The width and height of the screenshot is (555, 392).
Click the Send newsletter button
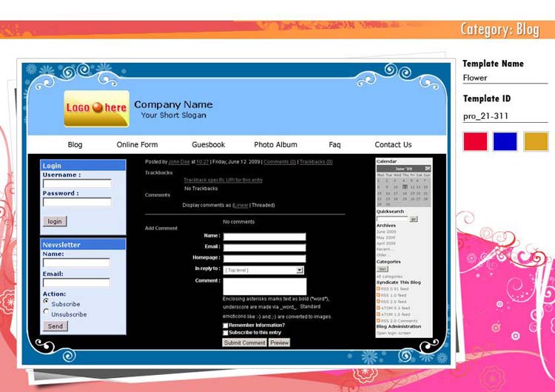55,326
